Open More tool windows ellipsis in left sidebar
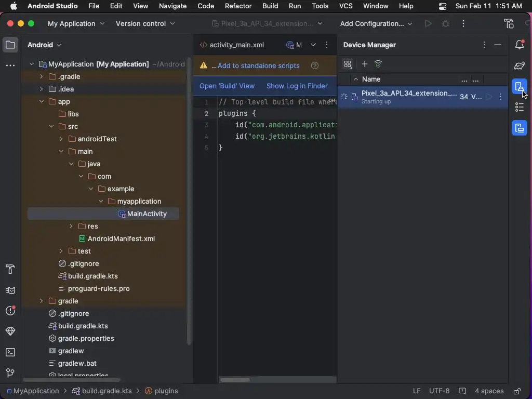Viewport: 532px width, 399px height. click(10, 65)
